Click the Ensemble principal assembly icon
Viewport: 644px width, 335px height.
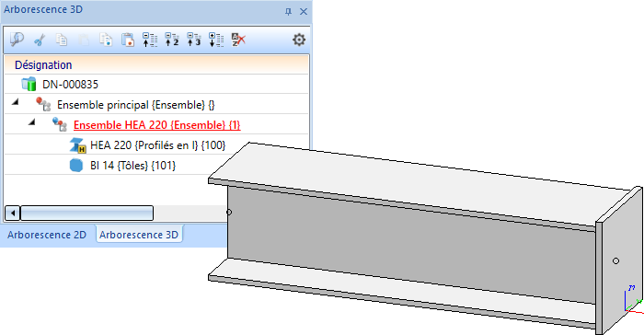[43, 104]
